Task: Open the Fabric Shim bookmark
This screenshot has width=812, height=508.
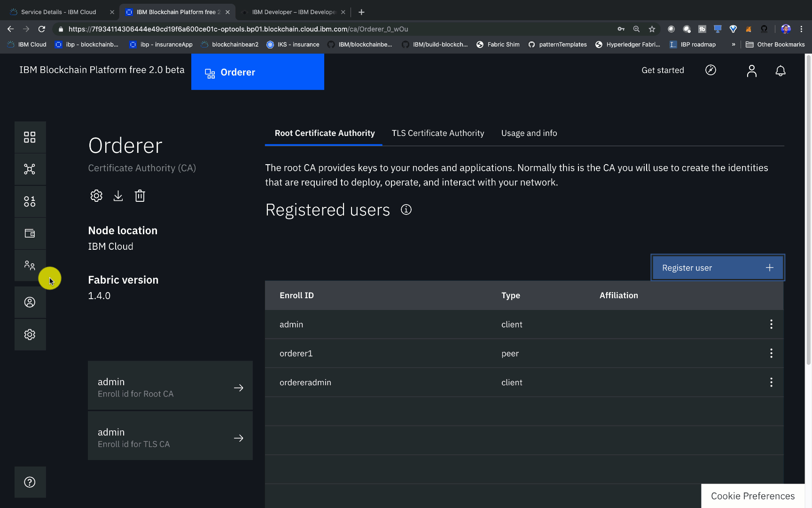Action: coord(498,44)
